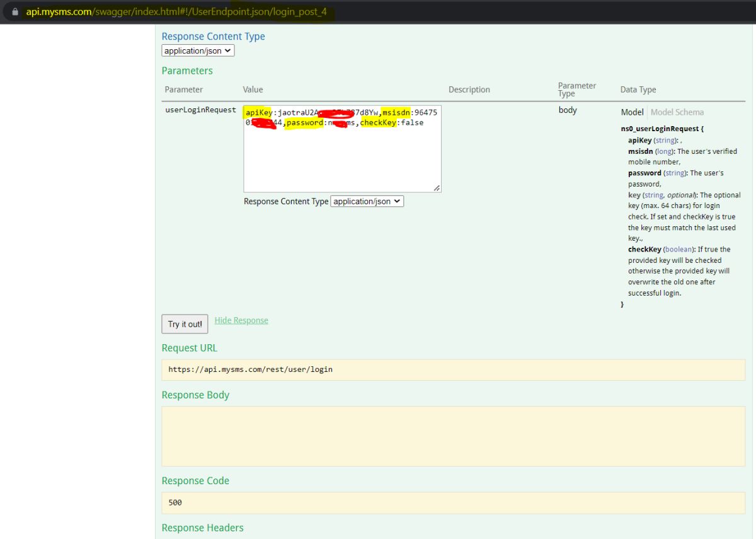
Task: Open Response Content Type dropdown below textarea
Action: pyautogui.click(x=367, y=201)
